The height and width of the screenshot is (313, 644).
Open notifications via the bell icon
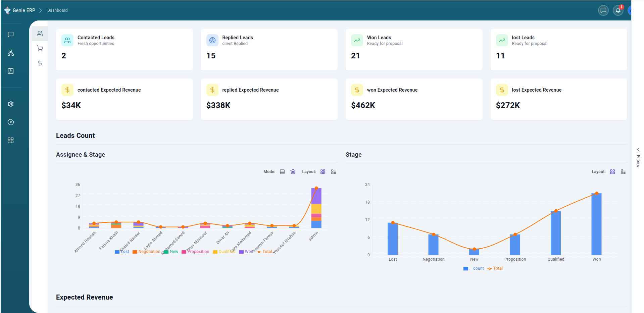[x=618, y=10]
